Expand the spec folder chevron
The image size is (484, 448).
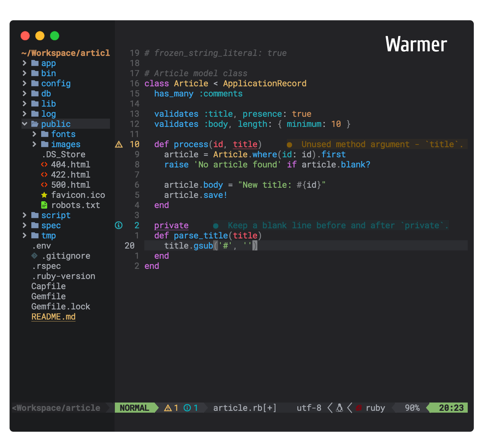(25, 225)
